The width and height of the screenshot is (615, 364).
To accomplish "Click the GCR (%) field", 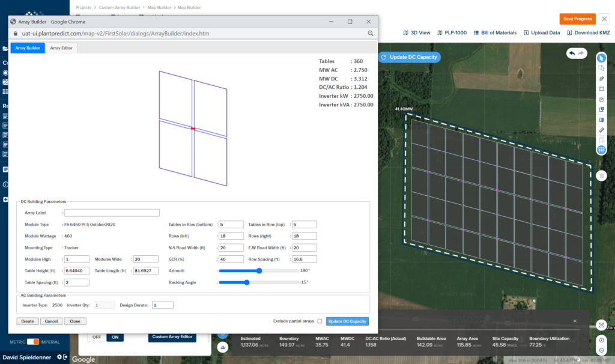I will click(x=231, y=259).
